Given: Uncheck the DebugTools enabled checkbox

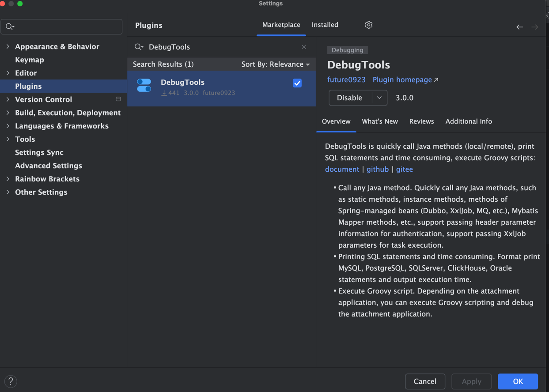Looking at the screenshot, I should (297, 83).
